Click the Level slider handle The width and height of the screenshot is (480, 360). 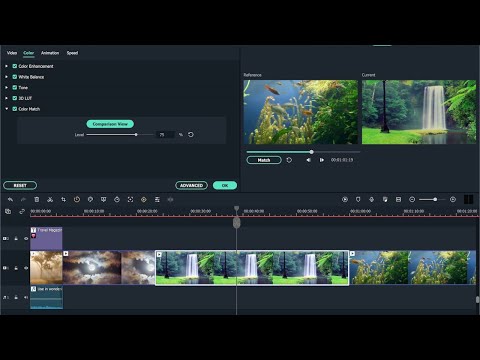(x=136, y=135)
